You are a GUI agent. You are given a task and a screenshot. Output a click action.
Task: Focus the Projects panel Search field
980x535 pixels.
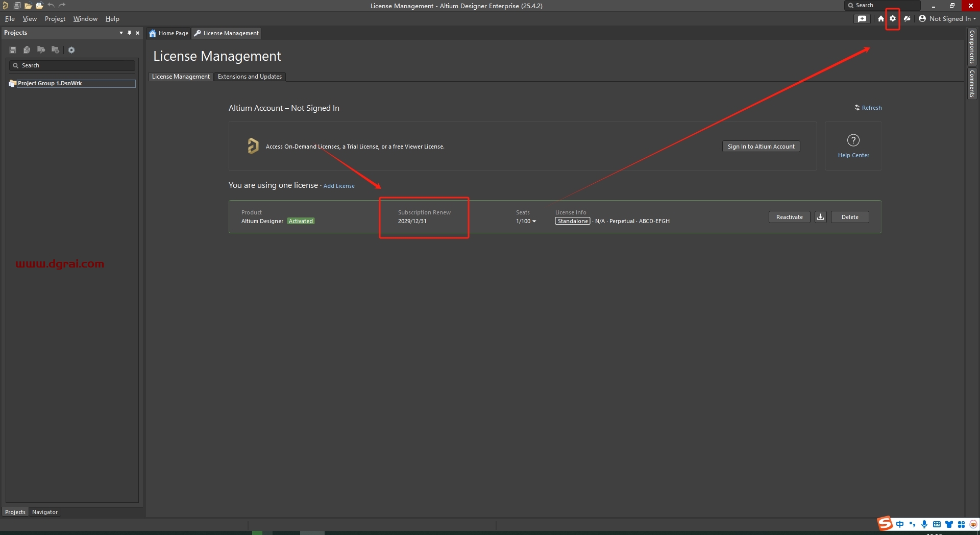[x=72, y=65]
